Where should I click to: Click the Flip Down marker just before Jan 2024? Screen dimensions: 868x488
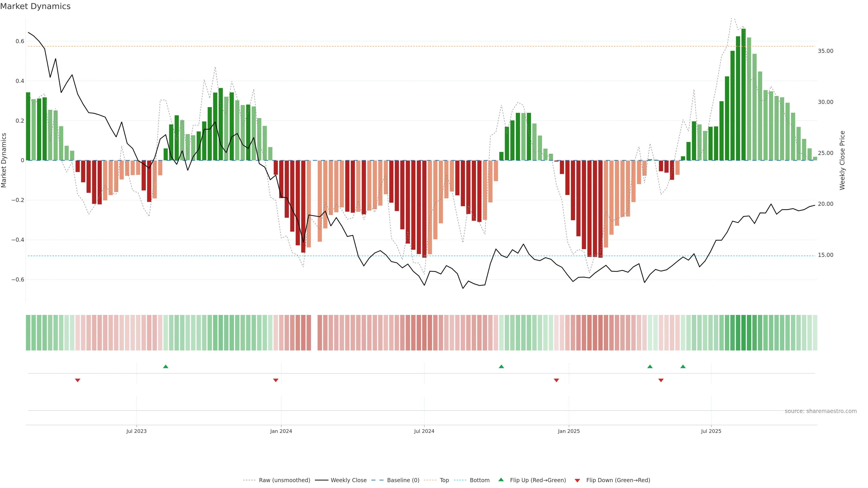(x=276, y=380)
